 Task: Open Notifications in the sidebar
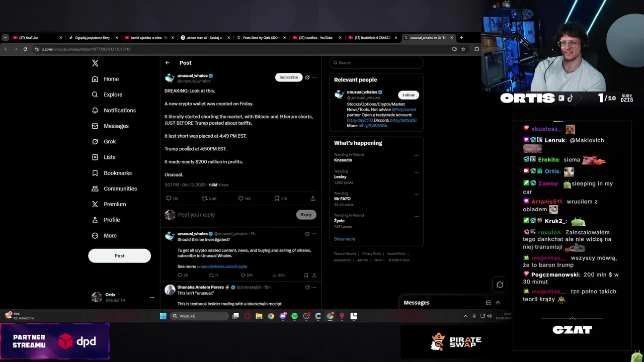[114, 110]
